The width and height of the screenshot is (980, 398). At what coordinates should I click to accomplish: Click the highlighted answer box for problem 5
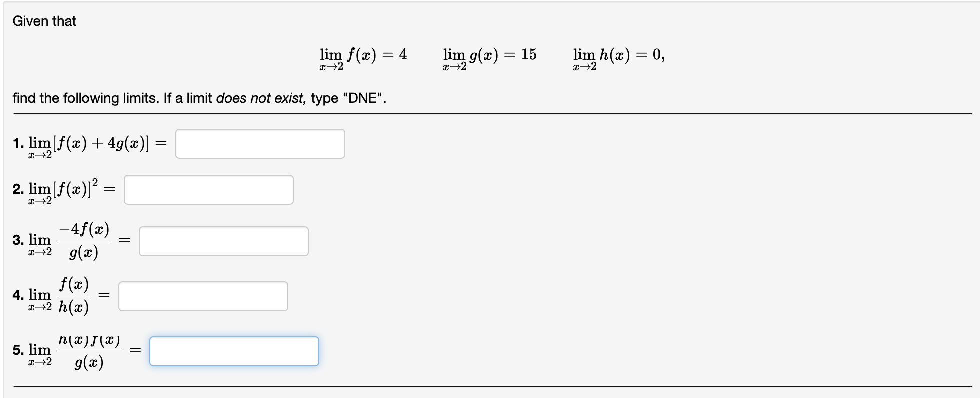pos(234,351)
